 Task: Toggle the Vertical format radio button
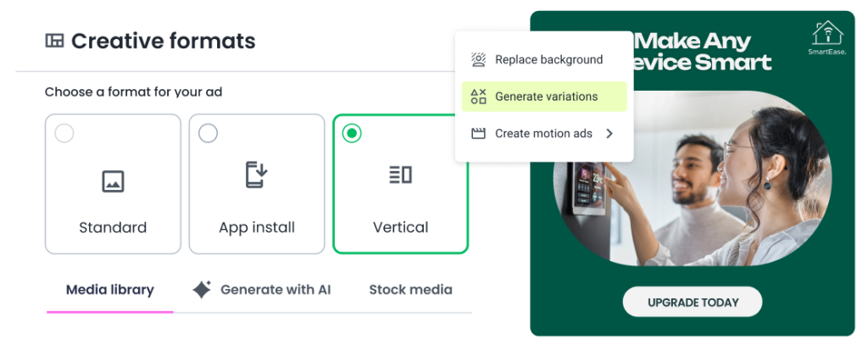point(352,133)
